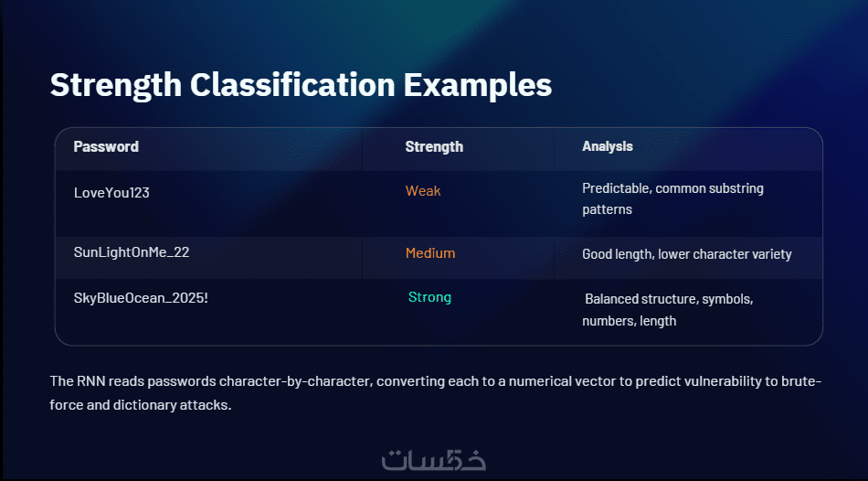Select the Password column header
The width and height of the screenshot is (868, 481).
point(106,146)
